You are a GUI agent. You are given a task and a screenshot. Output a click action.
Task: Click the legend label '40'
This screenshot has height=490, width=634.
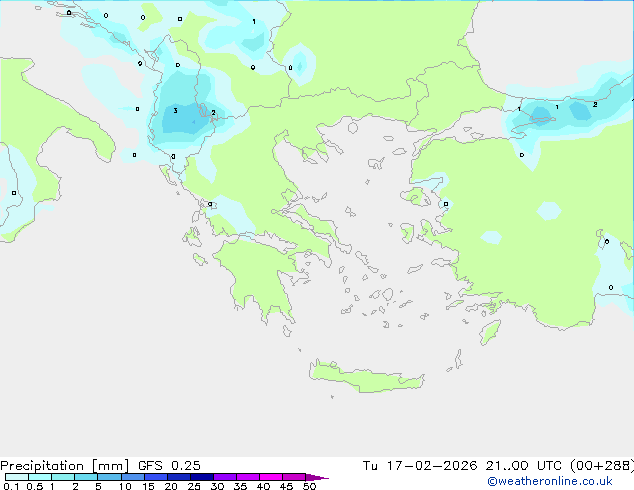[263, 486]
